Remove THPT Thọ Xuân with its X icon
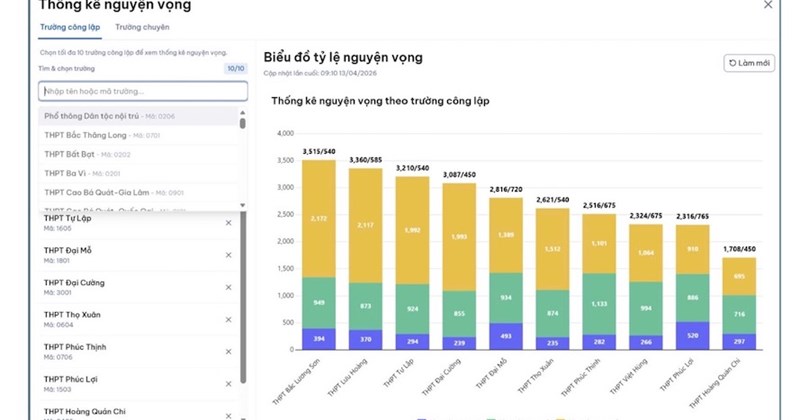This screenshot has width=800, height=420. coord(228,318)
